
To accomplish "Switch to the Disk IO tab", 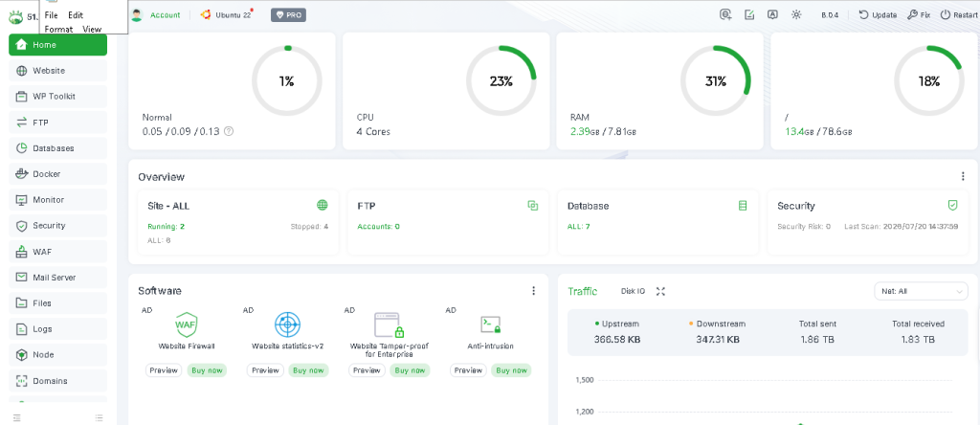I will (x=634, y=291).
